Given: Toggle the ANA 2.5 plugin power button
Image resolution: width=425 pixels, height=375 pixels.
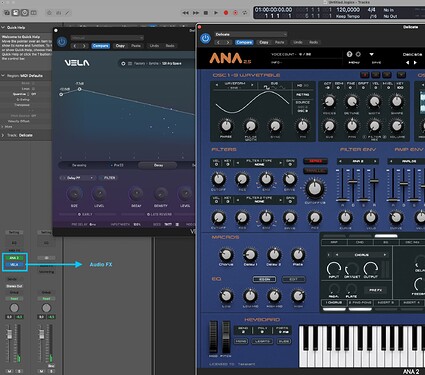Looking at the screenshot, I should click(x=205, y=38).
